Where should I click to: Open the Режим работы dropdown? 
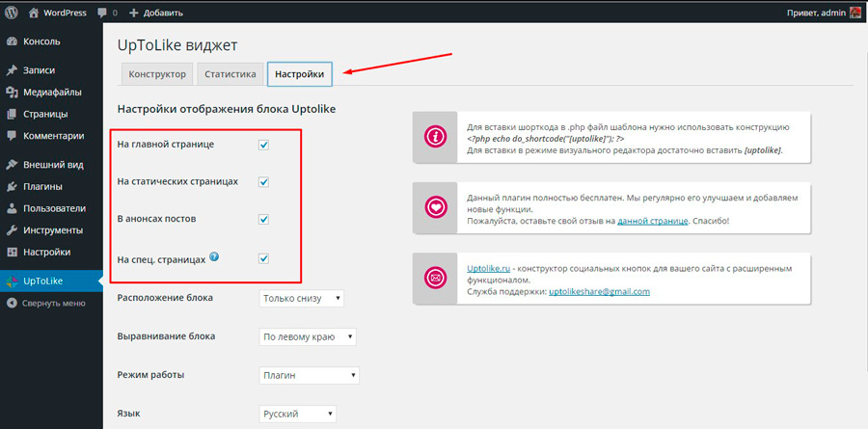coord(309,375)
